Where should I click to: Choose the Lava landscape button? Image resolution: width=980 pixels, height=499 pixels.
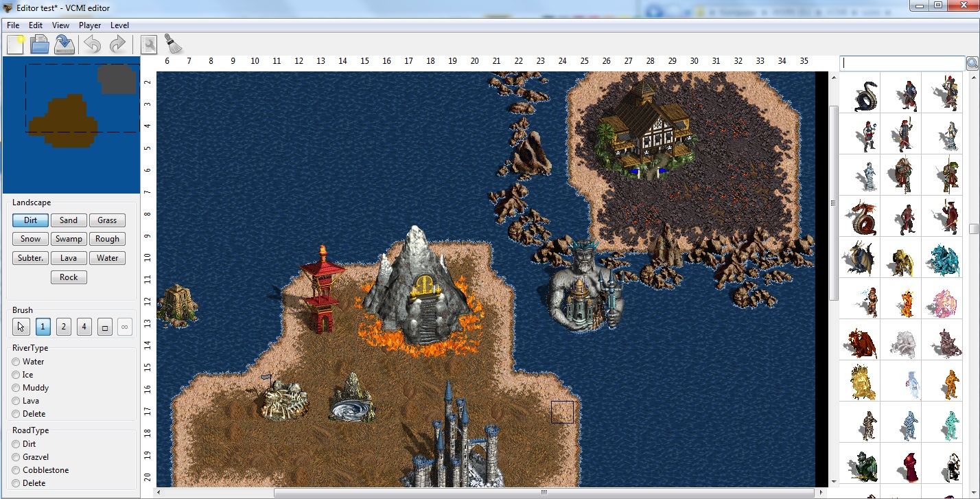pyautogui.click(x=69, y=258)
